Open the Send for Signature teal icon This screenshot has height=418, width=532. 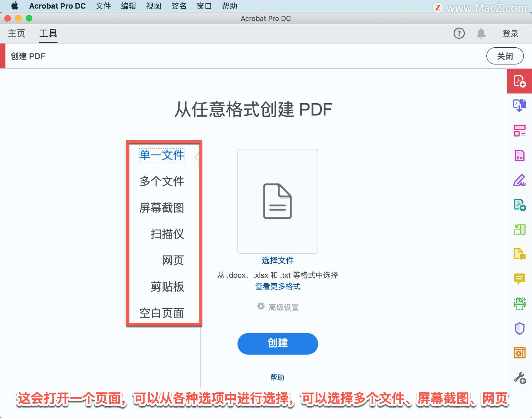(520, 205)
